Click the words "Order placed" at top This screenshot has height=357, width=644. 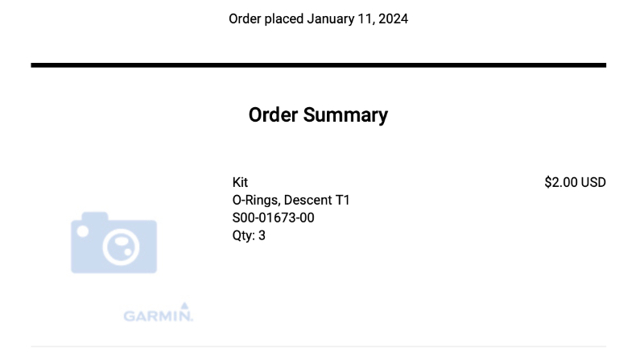pyautogui.click(x=266, y=19)
